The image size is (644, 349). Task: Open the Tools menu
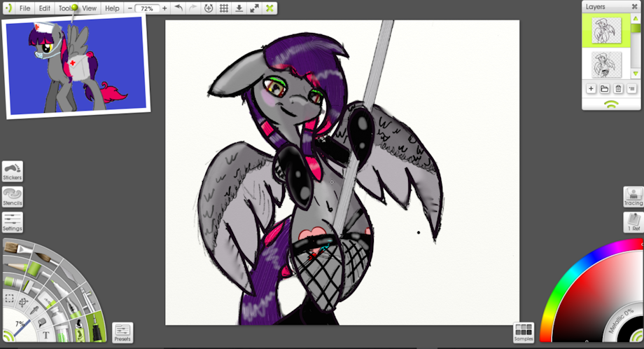point(65,8)
